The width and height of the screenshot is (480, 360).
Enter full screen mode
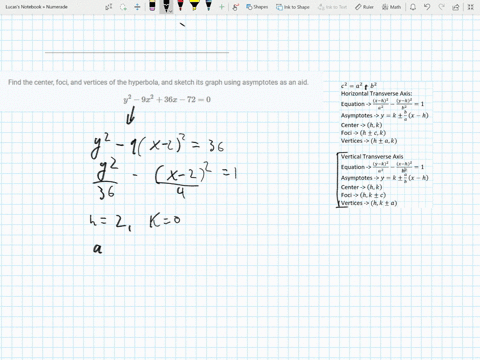[470, 7]
